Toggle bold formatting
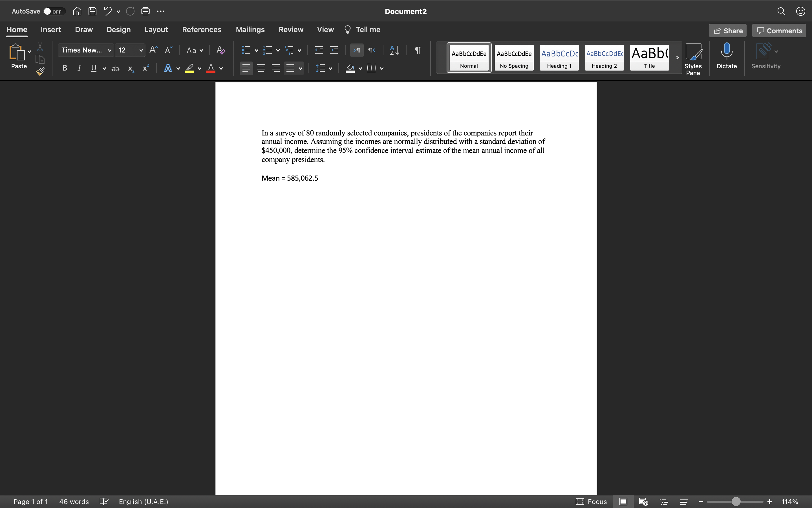 point(65,68)
